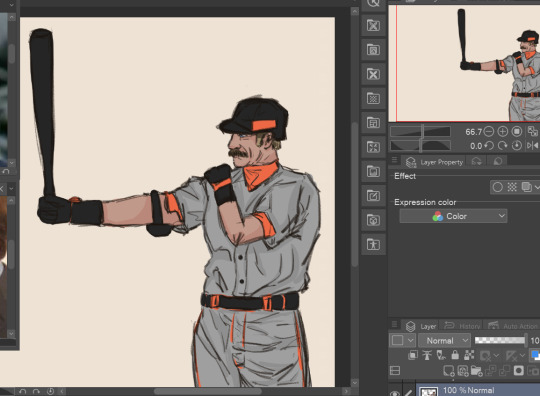Apply the Border effect circle icon
The image size is (540, 396).
(497, 187)
